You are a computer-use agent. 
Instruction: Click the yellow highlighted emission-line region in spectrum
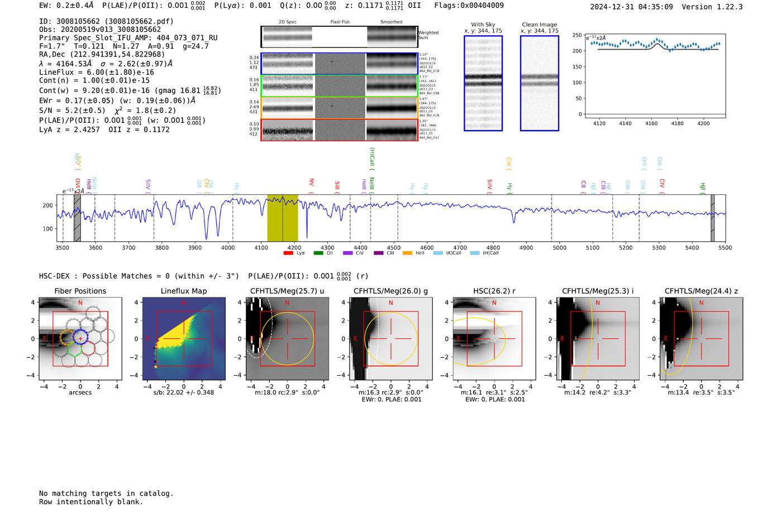tap(283, 218)
